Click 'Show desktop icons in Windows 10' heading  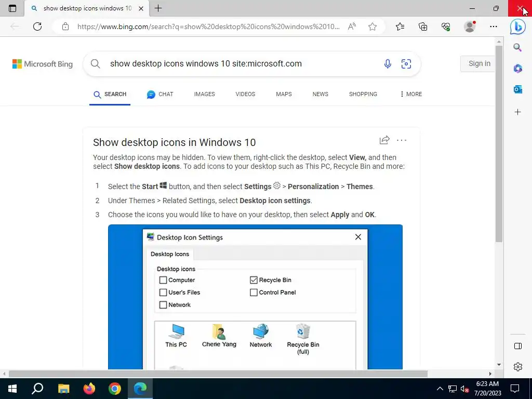(x=175, y=142)
